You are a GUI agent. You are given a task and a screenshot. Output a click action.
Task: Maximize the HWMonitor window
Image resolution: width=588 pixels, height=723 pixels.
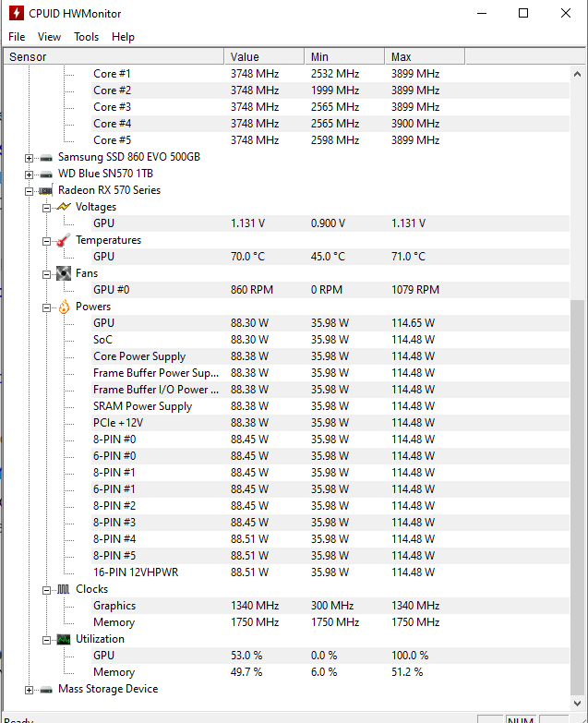523,13
